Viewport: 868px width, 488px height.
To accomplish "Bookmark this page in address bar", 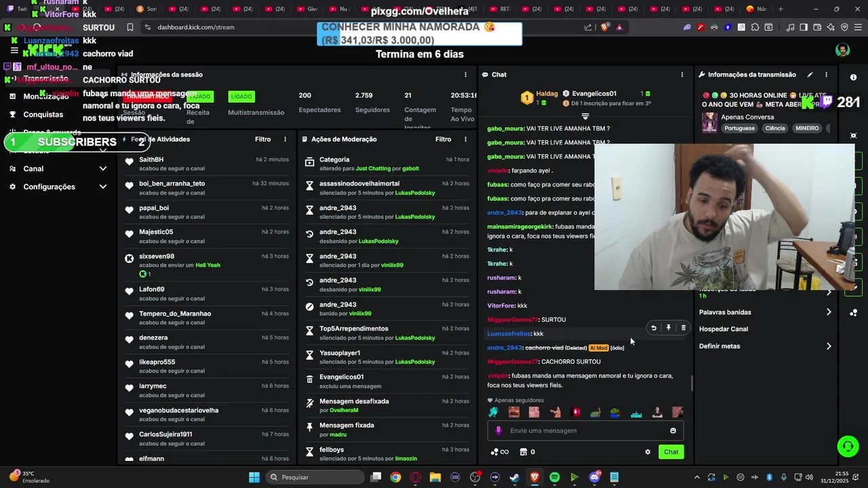I will (x=130, y=27).
